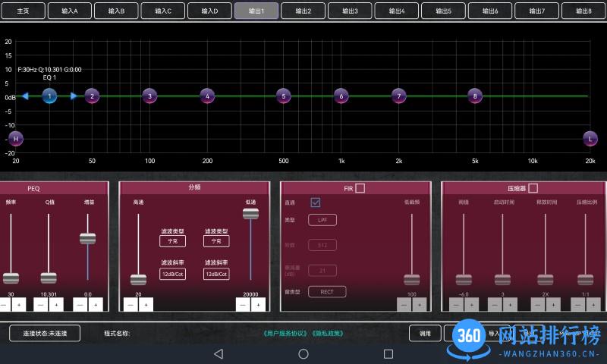Viewport: 607px width, 364px height.
Task: Click the left arrow beside EQ node 1
Action: (x=25, y=96)
